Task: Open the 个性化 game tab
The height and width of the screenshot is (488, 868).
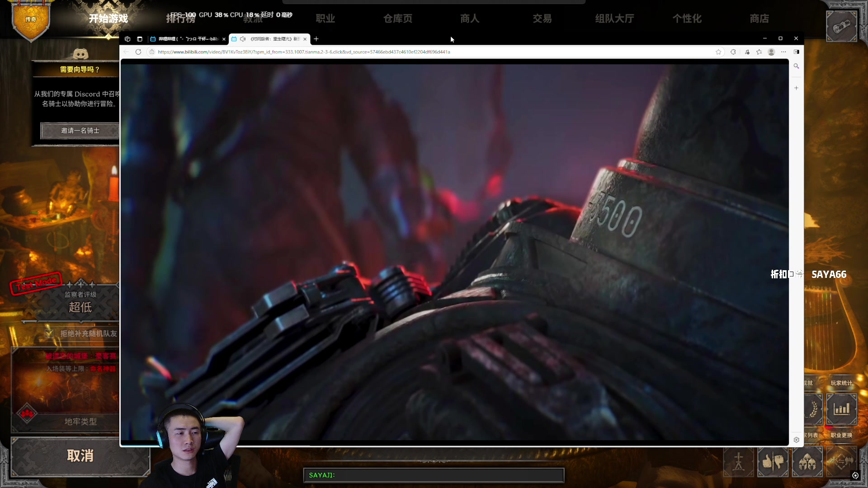Action: click(x=687, y=19)
